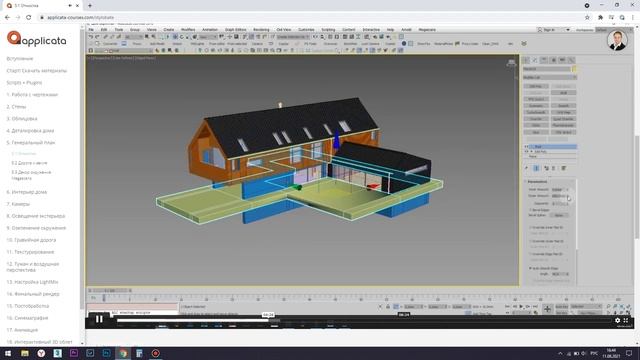Switch to Chrome in the taskbar
The image size is (640, 360).
[123, 353]
